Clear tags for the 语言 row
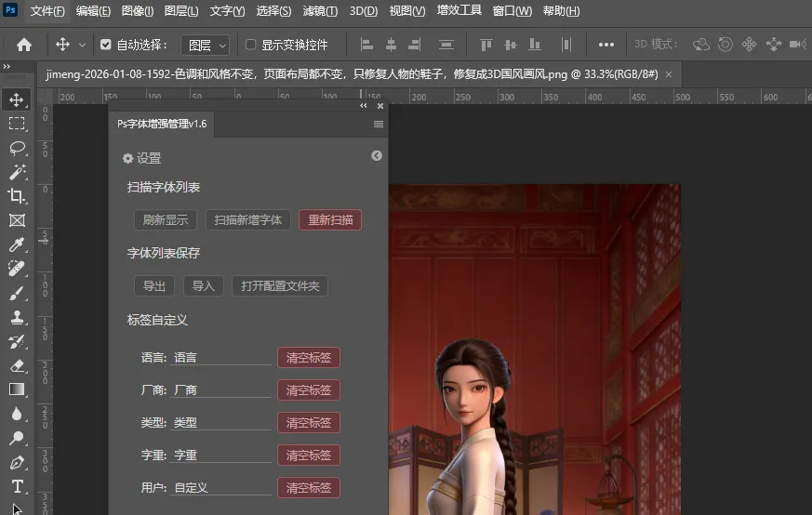 click(x=309, y=358)
